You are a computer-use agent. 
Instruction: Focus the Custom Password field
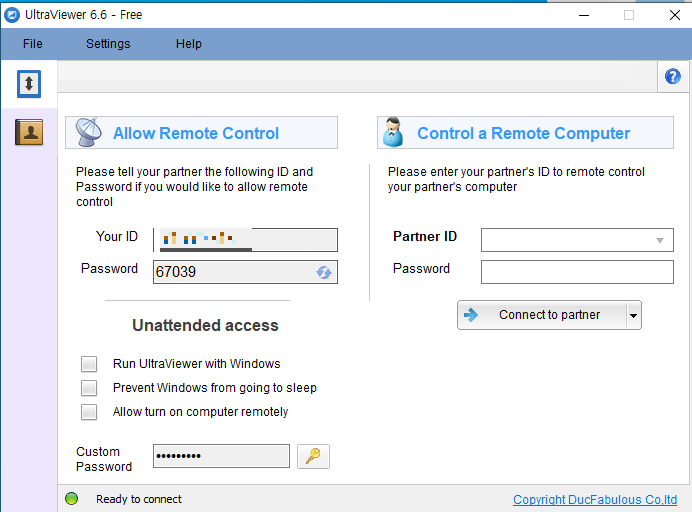222,456
